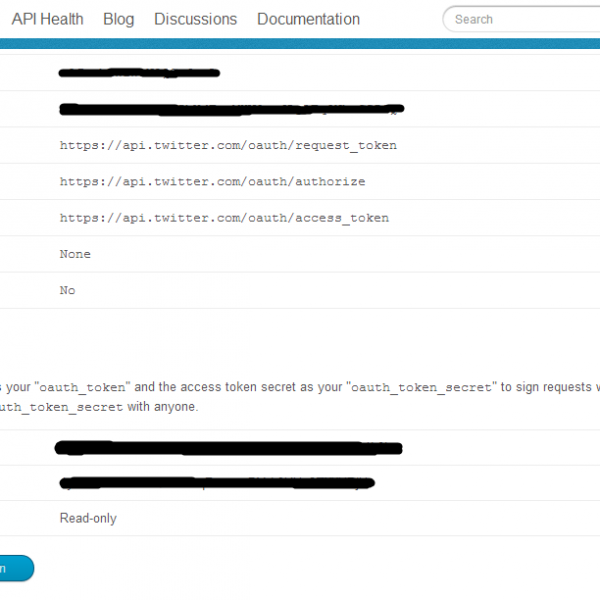Screen dimensions: 600x600
Task: Click into the Search field
Action: pyautogui.click(x=521, y=19)
